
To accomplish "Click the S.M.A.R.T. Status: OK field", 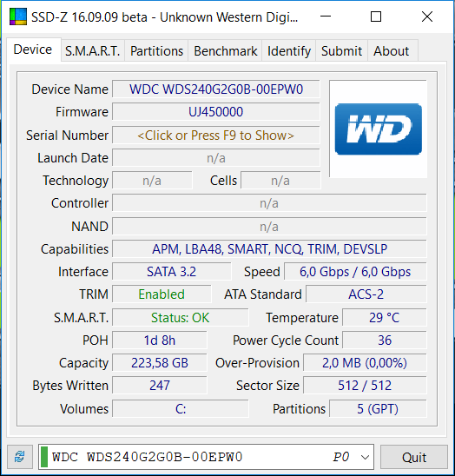I will click(x=181, y=318).
